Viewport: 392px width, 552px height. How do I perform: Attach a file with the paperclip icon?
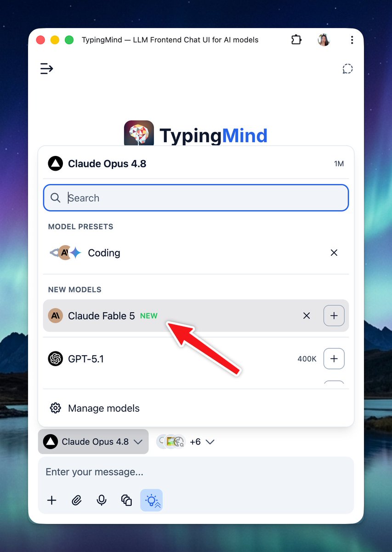click(x=77, y=500)
